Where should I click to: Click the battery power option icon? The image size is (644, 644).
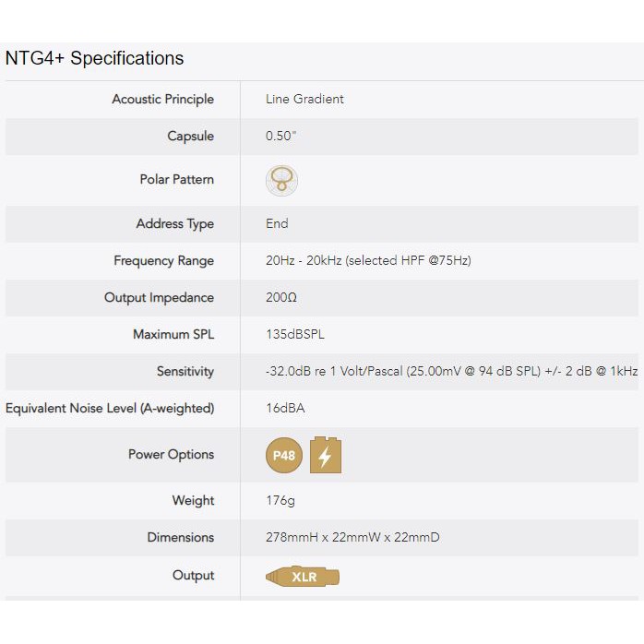click(x=325, y=455)
